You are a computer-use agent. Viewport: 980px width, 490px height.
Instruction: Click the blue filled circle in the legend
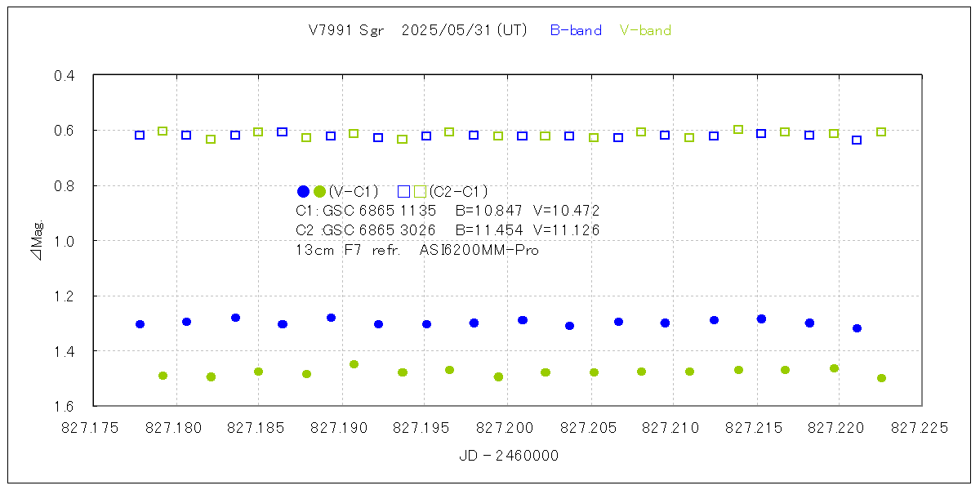[303, 192]
